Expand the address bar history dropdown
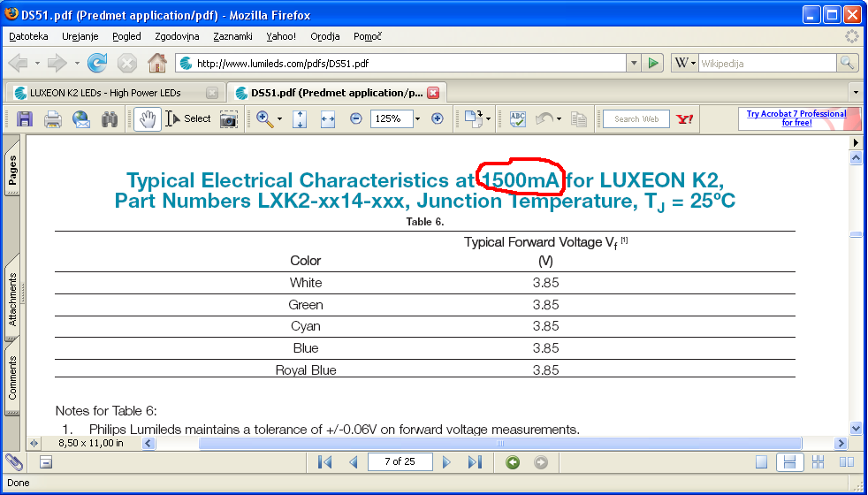Screen dimensions: 868x495 634,63
